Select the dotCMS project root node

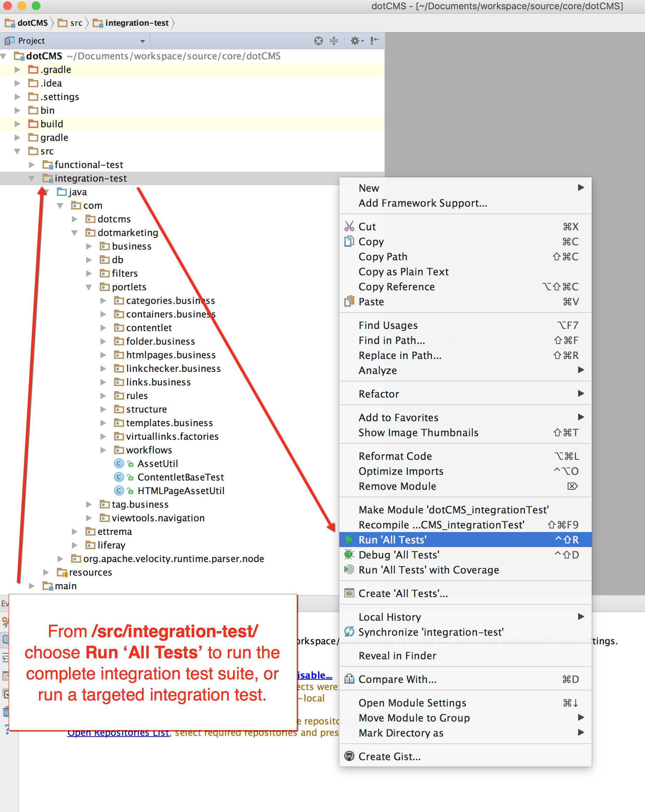[44, 56]
